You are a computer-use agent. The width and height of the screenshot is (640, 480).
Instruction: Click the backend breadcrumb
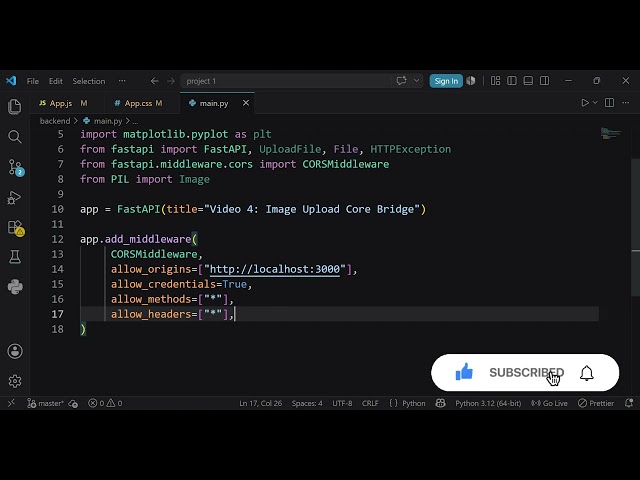click(x=55, y=121)
